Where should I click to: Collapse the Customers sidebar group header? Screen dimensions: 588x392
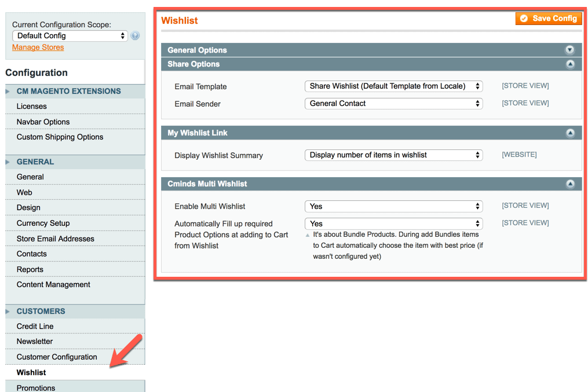point(41,312)
